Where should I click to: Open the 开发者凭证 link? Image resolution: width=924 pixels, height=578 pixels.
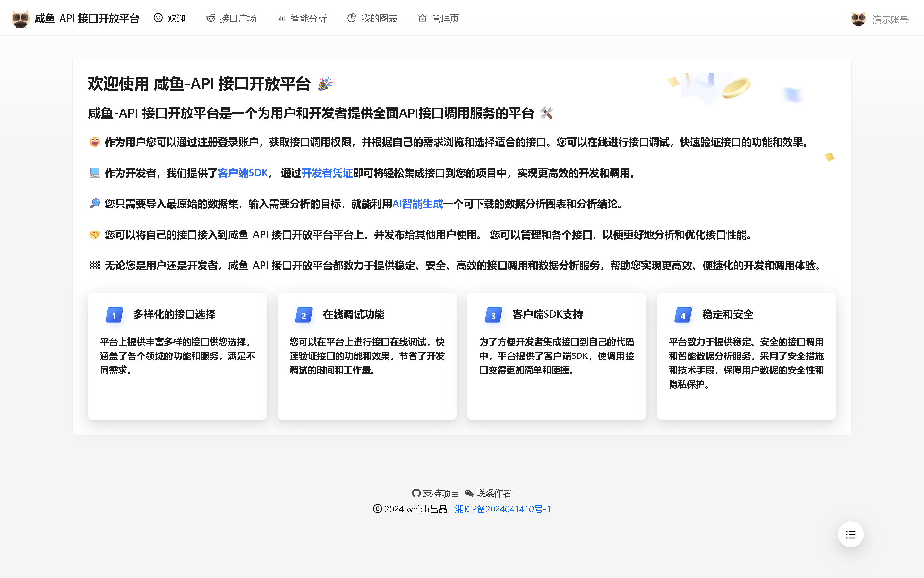[x=327, y=173]
